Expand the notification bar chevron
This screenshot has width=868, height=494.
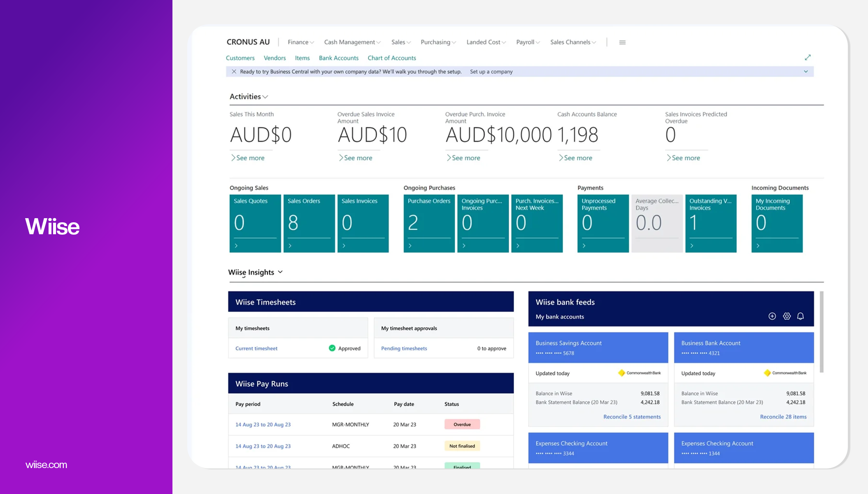805,72
